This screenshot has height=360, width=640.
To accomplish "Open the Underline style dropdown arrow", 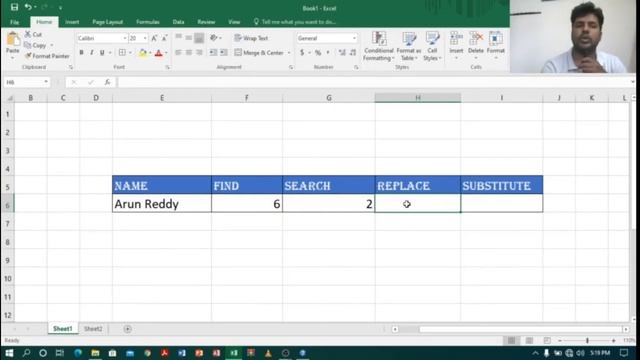I will click(x=110, y=53).
